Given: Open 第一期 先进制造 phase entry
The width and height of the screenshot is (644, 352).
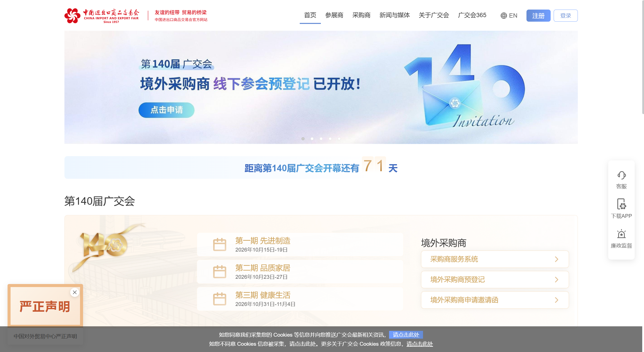Looking at the screenshot, I should tap(300, 244).
